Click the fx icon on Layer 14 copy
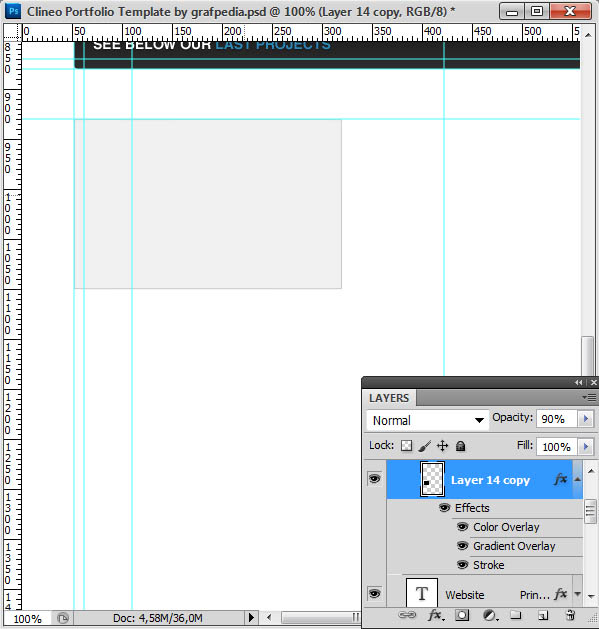This screenshot has width=599, height=629. [x=561, y=479]
